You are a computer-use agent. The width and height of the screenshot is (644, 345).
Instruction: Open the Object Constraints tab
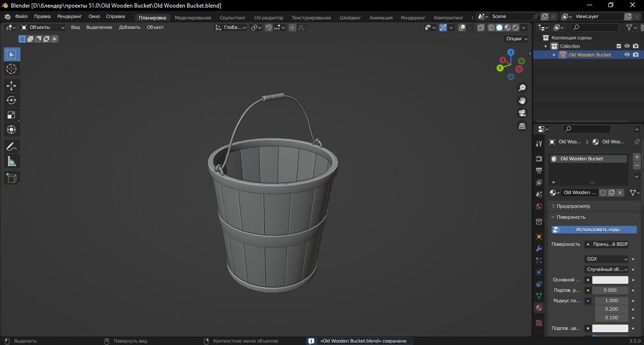click(x=539, y=284)
